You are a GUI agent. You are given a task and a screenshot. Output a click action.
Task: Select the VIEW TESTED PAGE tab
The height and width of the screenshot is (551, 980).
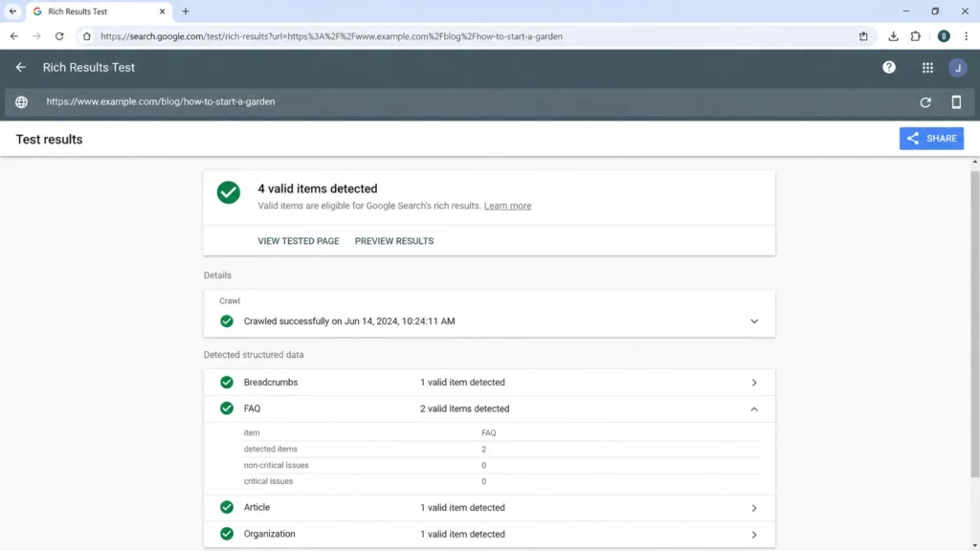299,241
